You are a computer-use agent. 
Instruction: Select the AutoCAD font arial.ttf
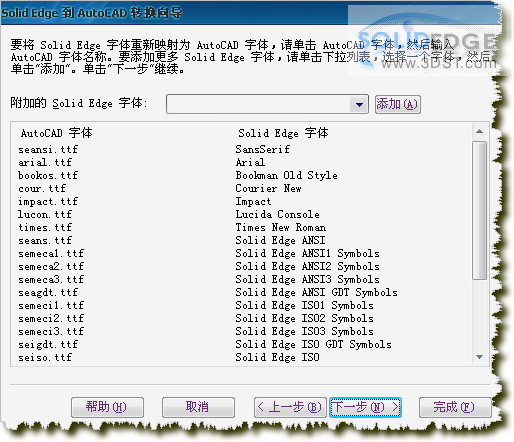click(x=45, y=162)
